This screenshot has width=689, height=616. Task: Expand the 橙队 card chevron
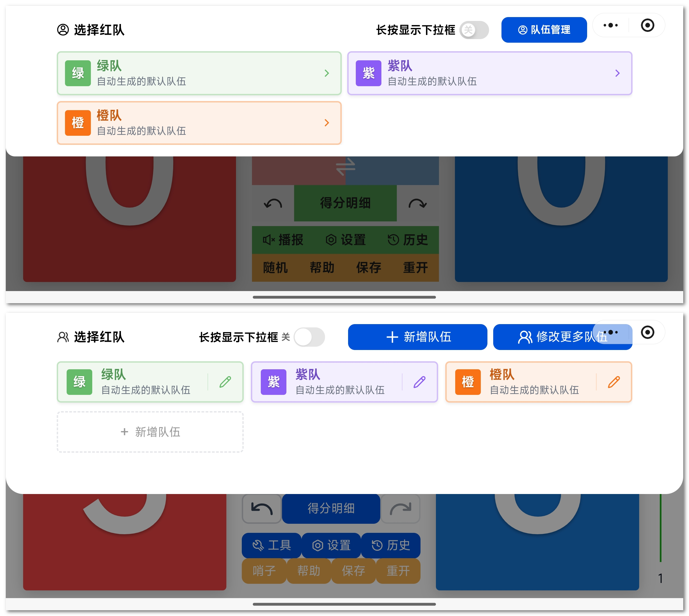click(x=327, y=123)
